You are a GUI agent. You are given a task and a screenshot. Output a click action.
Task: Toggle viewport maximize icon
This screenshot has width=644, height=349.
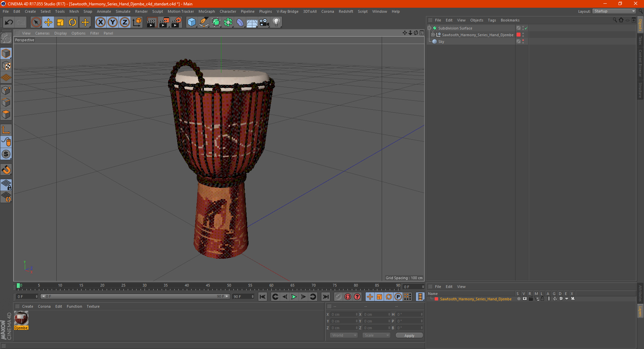422,33
